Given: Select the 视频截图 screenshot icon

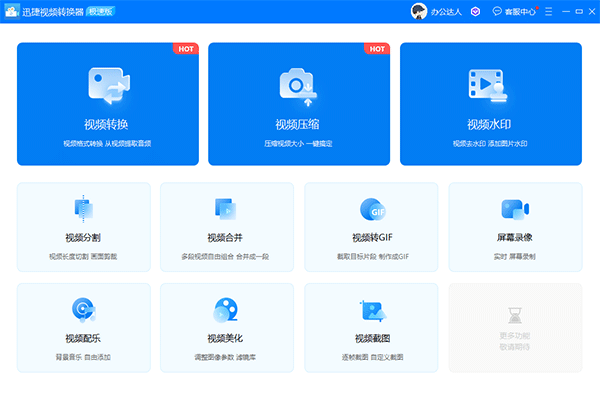Looking at the screenshot, I should pyautogui.click(x=373, y=310).
